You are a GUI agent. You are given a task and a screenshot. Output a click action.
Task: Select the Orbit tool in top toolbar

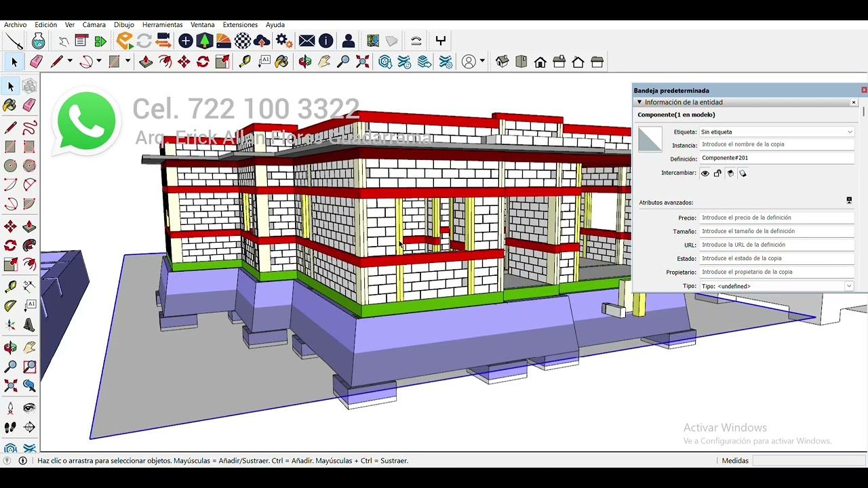pyautogui.click(x=305, y=62)
